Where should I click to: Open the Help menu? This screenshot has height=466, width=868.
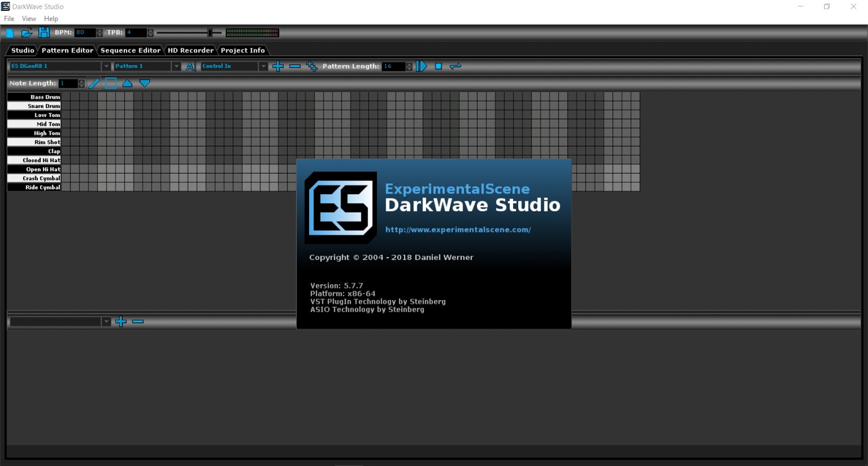click(51, 18)
